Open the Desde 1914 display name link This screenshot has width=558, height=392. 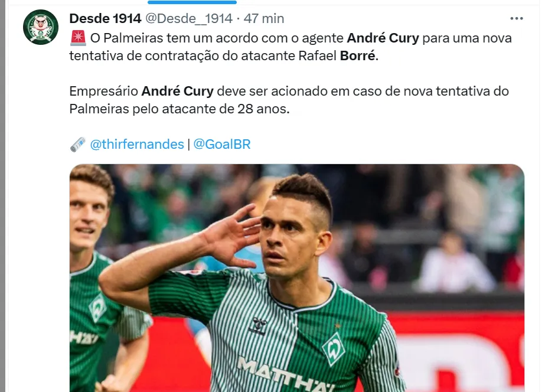point(105,18)
